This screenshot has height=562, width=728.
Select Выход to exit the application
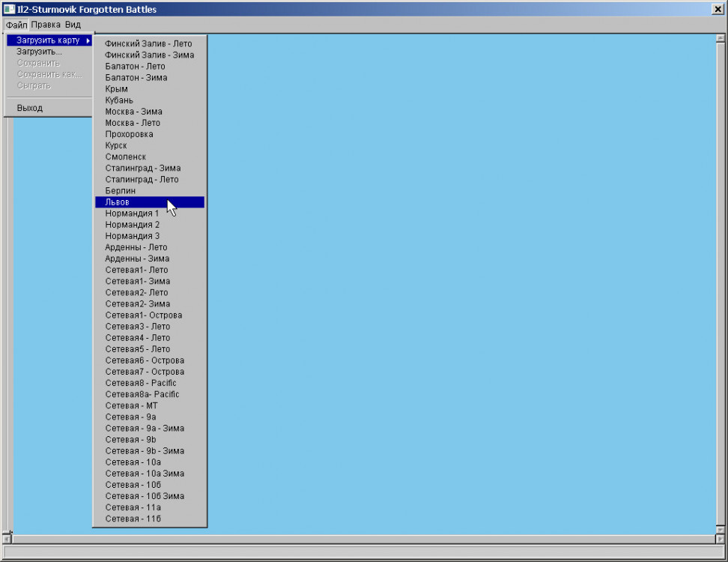pyautogui.click(x=30, y=108)
